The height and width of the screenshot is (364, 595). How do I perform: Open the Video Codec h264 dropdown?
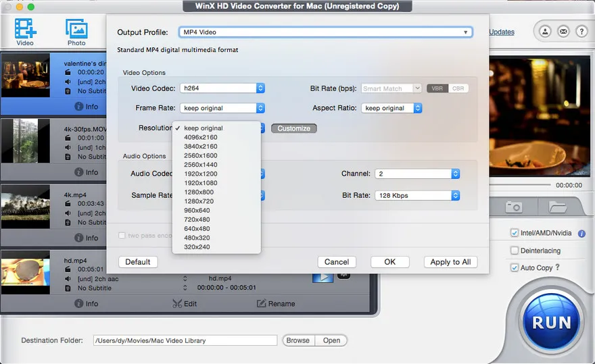point(222,88)
